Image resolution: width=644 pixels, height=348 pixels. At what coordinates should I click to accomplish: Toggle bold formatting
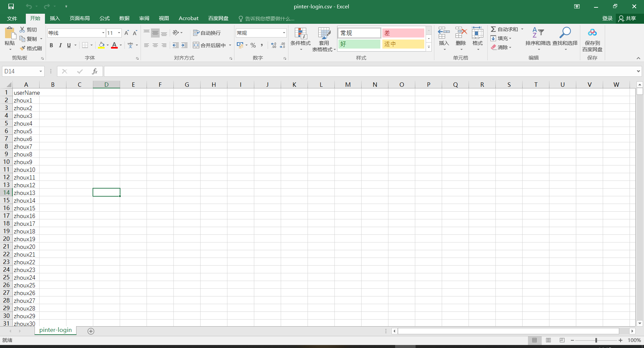pos(51,45)
